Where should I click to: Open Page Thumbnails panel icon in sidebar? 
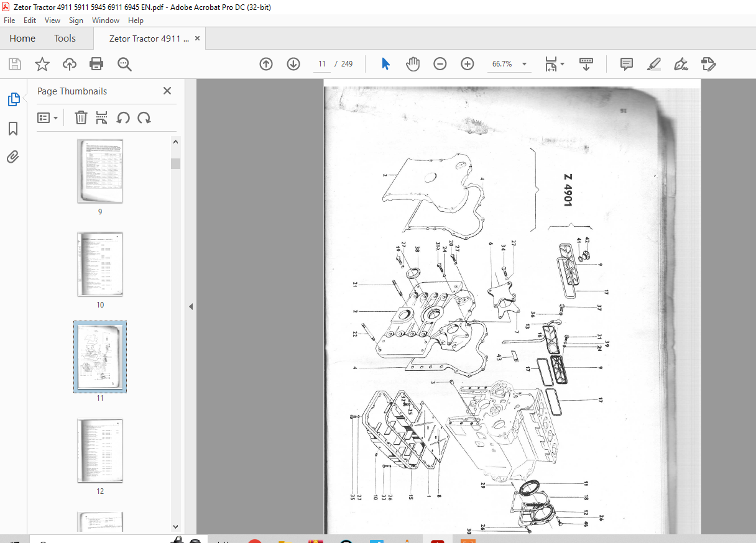click(13, 99)
